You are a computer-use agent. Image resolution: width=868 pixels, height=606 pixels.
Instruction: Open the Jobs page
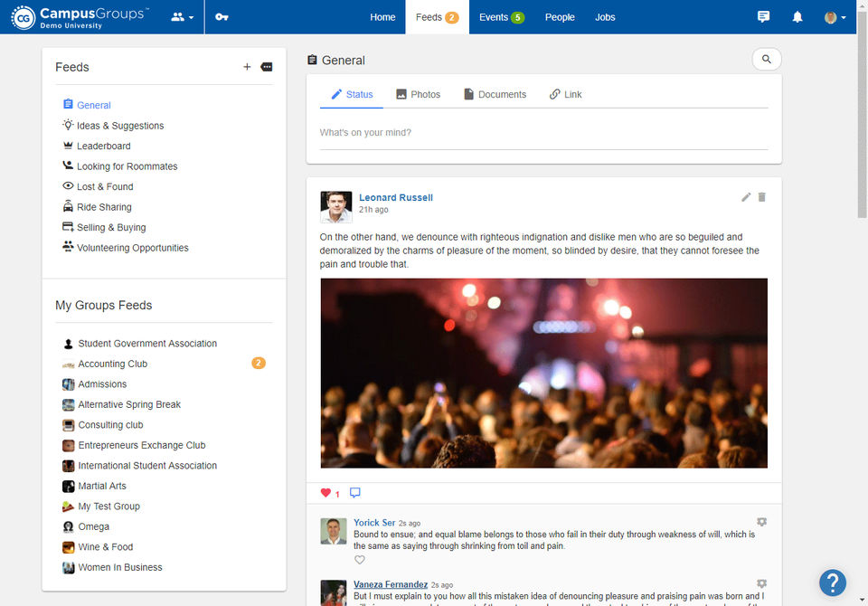605,17
